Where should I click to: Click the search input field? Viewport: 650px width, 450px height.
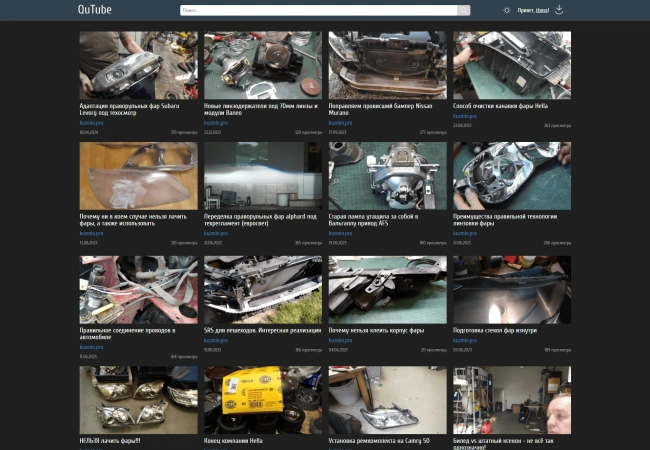click(318, 10)
